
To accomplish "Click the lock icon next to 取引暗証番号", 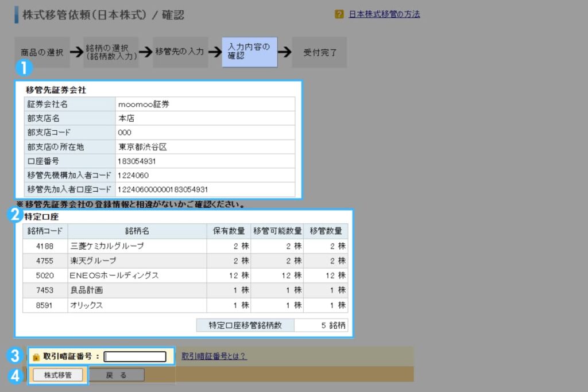I will click(x=36, y=356).
